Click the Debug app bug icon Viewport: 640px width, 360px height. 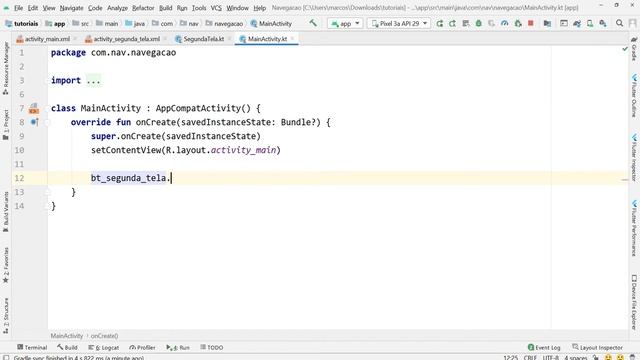478,24
